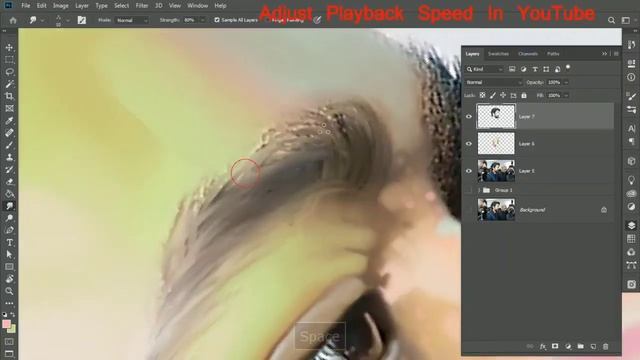
Task: Switch to the Channels tab
Action: tap(528, 54)
